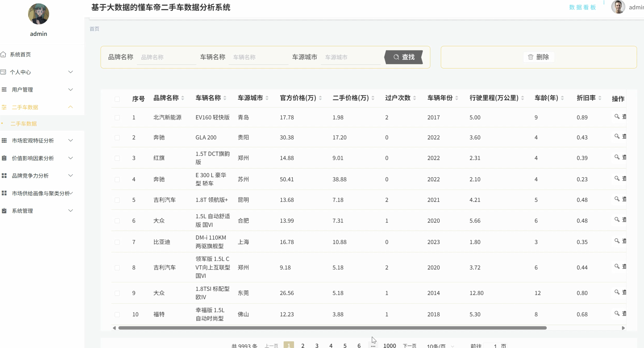
Task: Click the header admin profile photo
Action: (618, 7)
